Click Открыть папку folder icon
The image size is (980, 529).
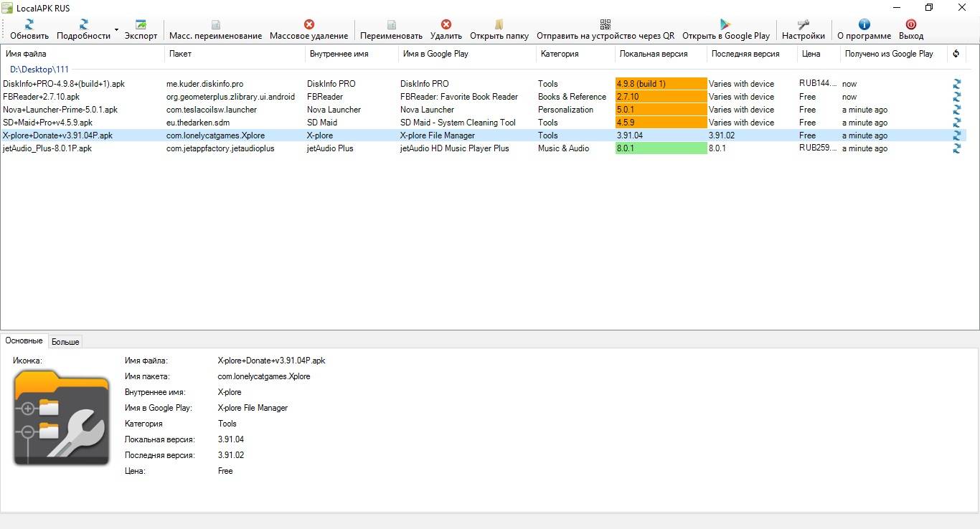point(499,24)
